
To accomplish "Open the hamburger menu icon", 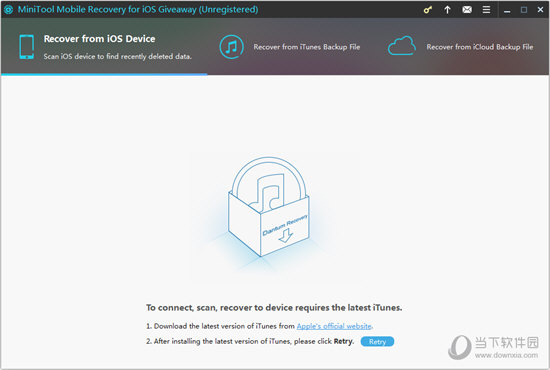I will pyautogui.click(x=486, y=10).
